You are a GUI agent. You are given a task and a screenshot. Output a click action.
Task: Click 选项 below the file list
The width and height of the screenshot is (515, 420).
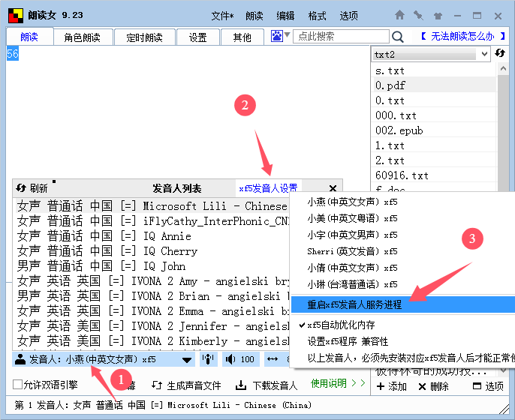(488, 386)
